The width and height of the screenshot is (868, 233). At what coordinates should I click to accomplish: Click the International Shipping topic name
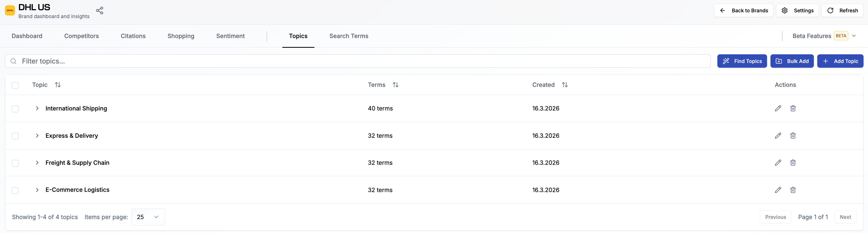tap(76, 108)
